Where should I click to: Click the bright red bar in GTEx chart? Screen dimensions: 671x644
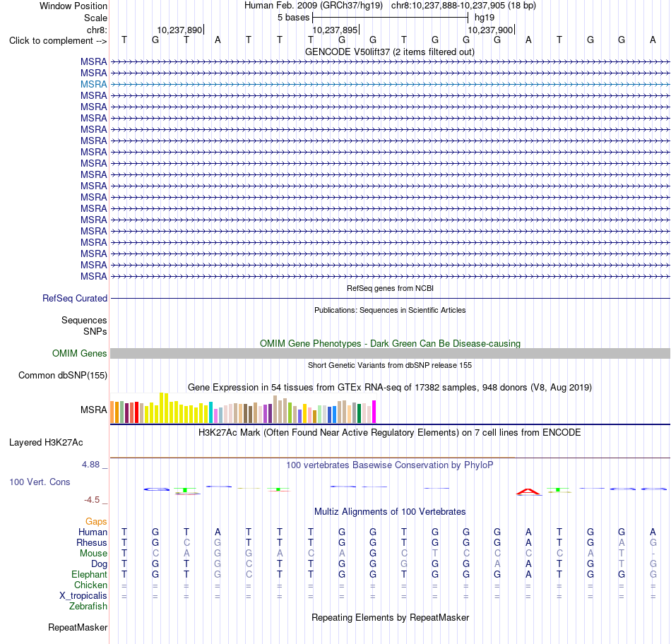tap(136, 412)
